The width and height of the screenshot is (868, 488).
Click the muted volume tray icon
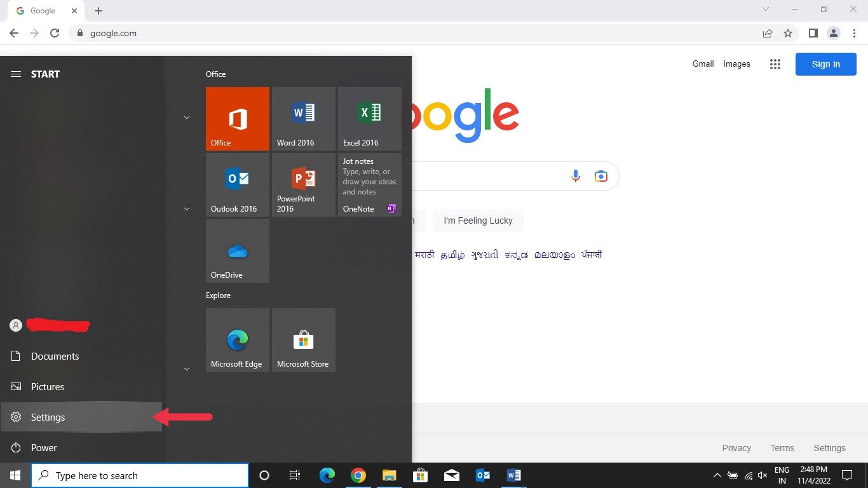click(x=763, y=475)
